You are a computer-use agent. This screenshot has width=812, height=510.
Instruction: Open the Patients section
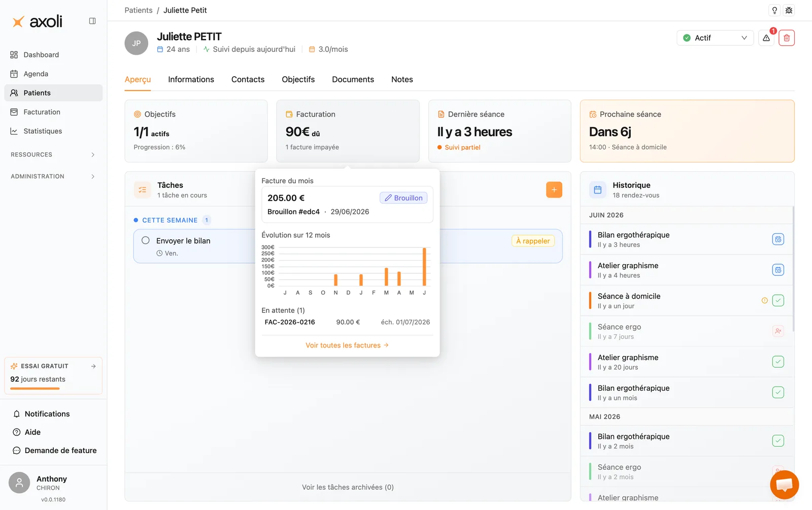[x=53, y=93]
